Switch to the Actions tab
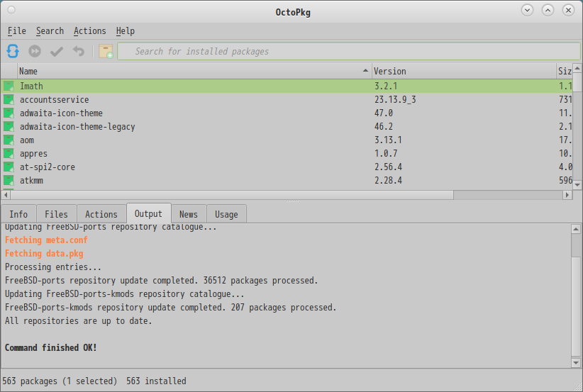Viewport: 583px width, 392px height. pyautogui.click(x=101, y=214)
